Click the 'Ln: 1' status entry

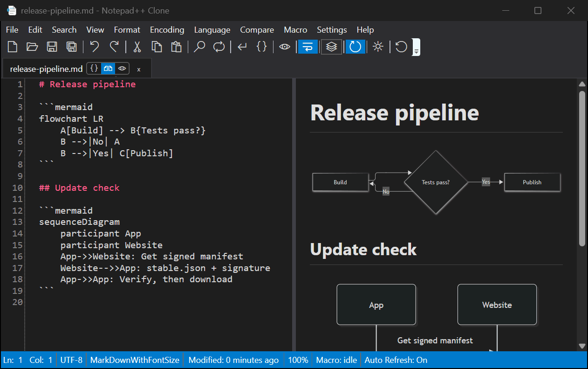pos(13,360)
